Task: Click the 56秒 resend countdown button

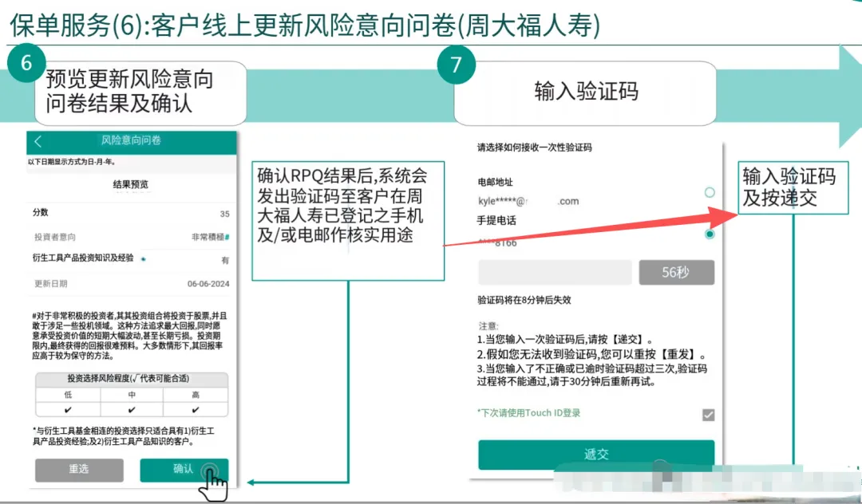Action: pyautogui.click(x=676, y=272)
